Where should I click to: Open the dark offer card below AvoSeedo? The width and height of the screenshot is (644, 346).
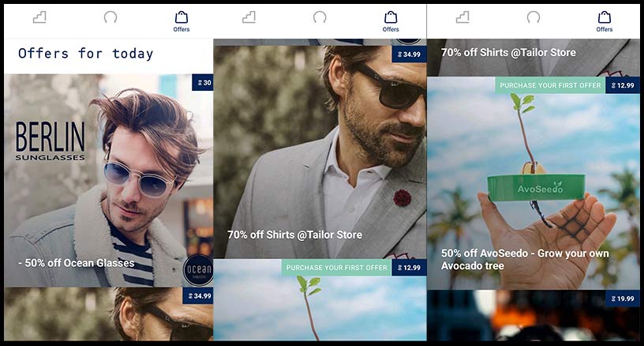534,316
